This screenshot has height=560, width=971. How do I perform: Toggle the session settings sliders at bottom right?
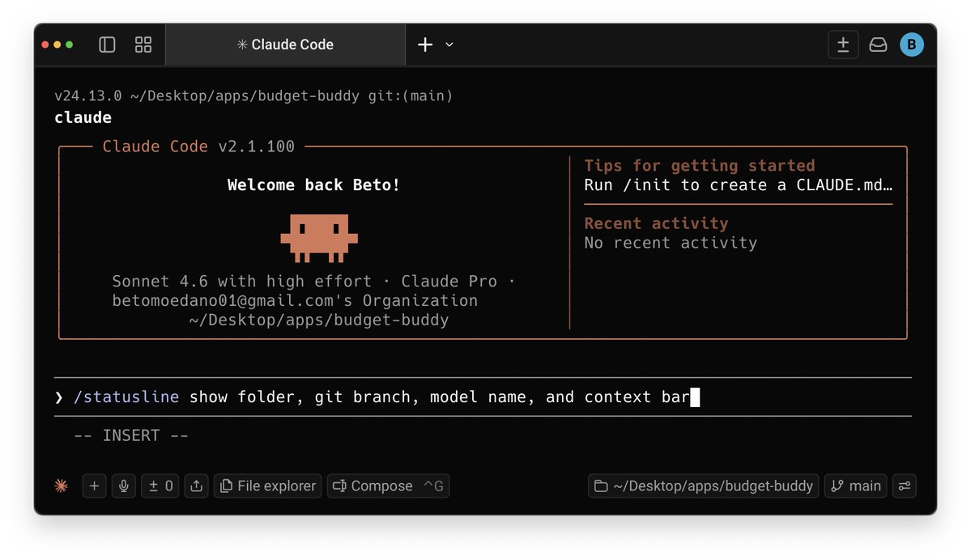coord(905,486)
